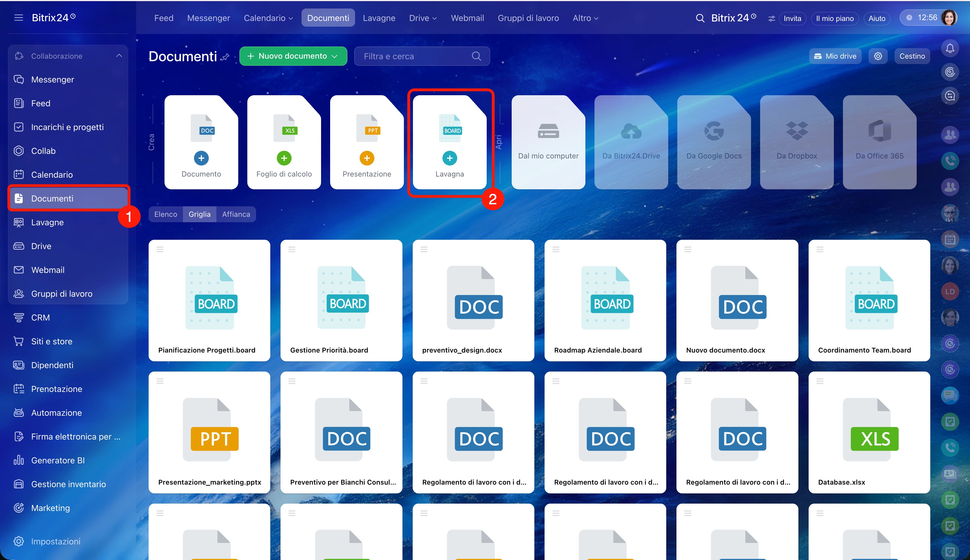Open the Mio drive button
The image size is (970, 560).
[x=835, y=56]
